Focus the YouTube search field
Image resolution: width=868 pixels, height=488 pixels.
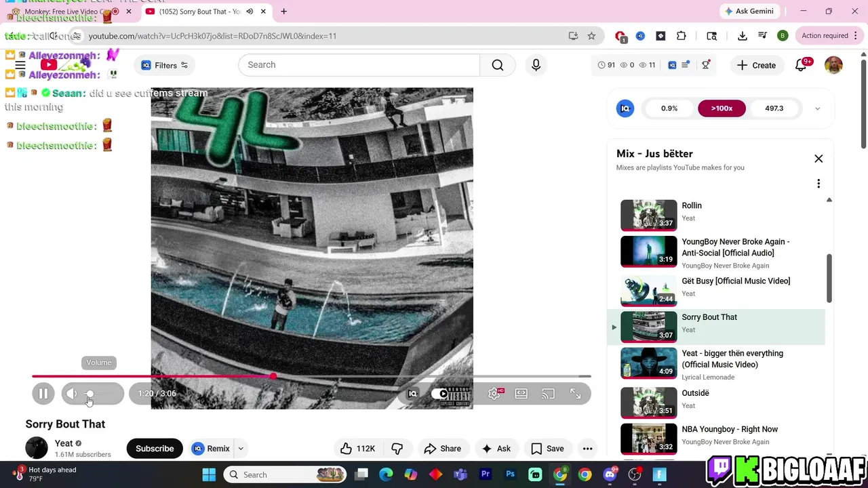pyautogui.click(x=359, y=65)
